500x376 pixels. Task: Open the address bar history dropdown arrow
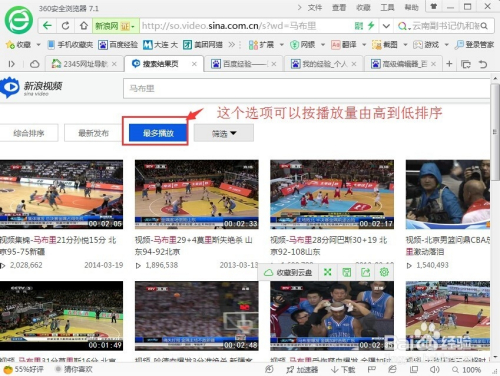click(x=386, y=26)
